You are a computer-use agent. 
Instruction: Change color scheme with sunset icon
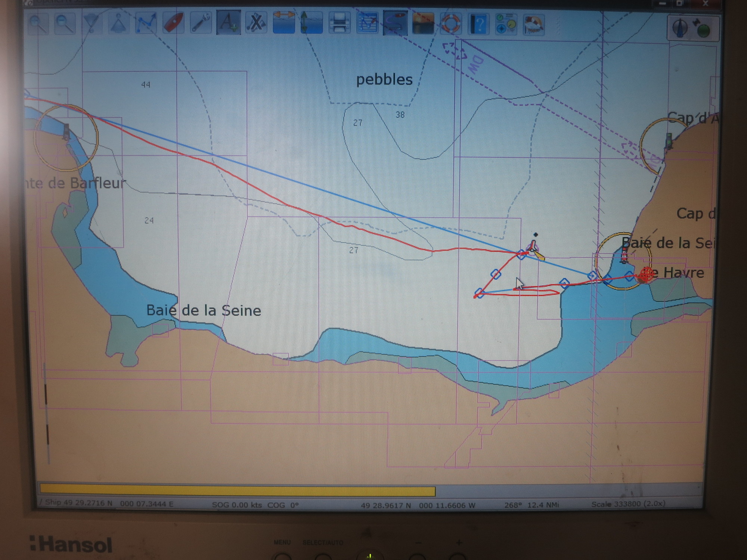point(423,24)
